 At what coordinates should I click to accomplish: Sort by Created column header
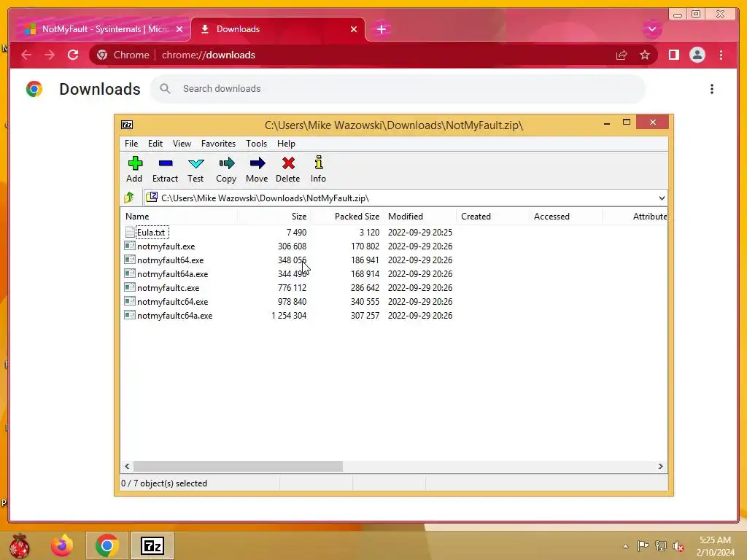pyautogui.click(x=493, y=216)
